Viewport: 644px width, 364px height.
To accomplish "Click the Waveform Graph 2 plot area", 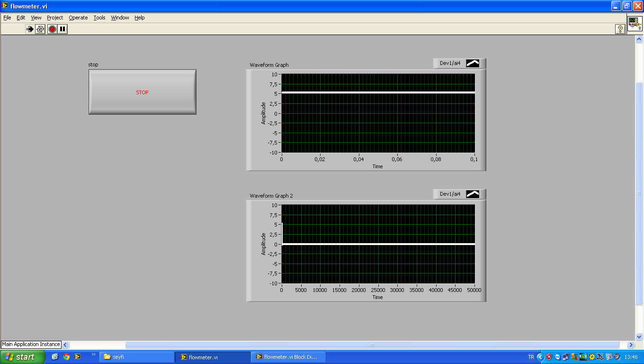I will point(378,244).
